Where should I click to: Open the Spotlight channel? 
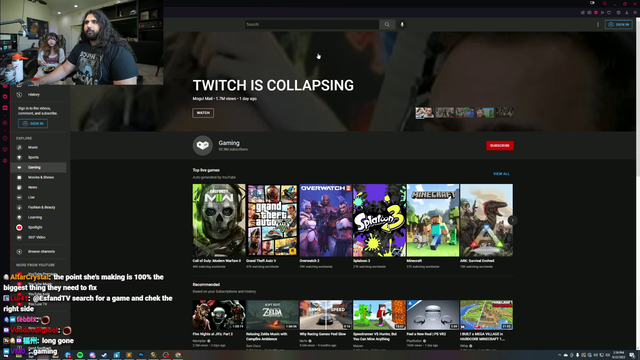38,227
